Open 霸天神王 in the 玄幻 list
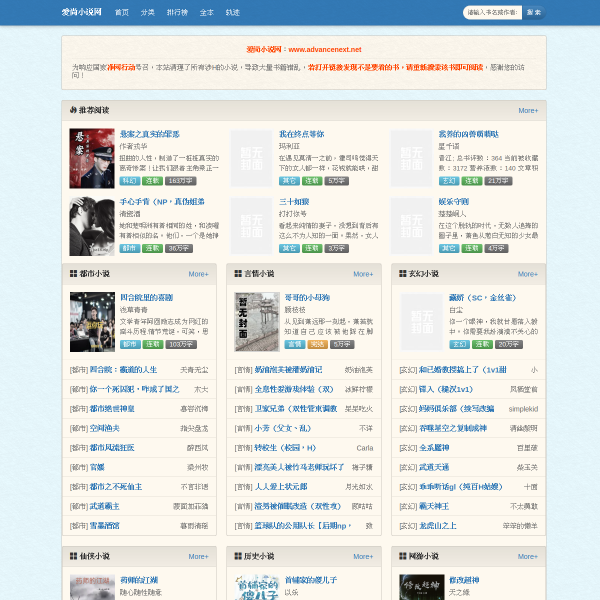 (434, 506)
